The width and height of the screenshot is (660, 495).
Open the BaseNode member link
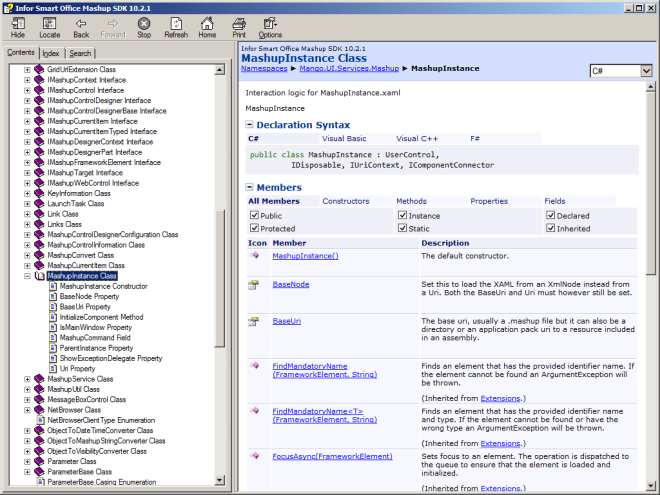click(290, 284)
